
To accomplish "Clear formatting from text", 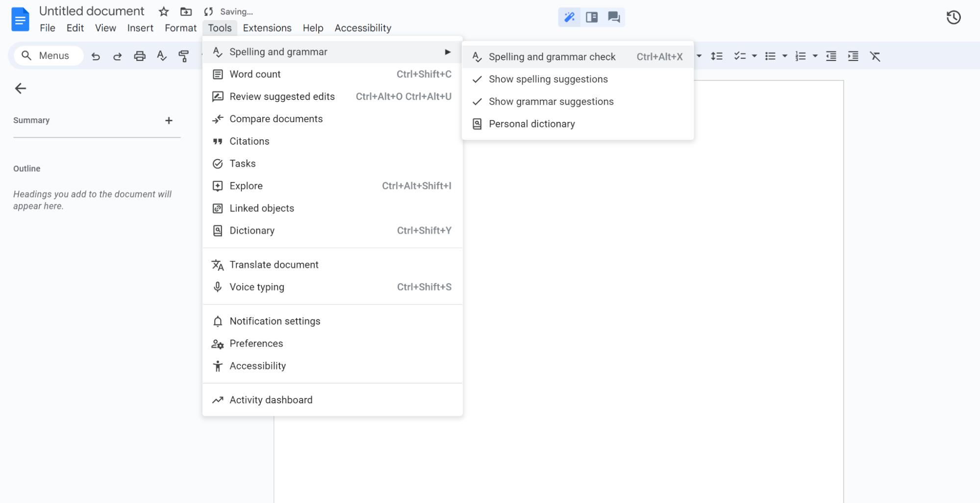I will pos(875,56).
